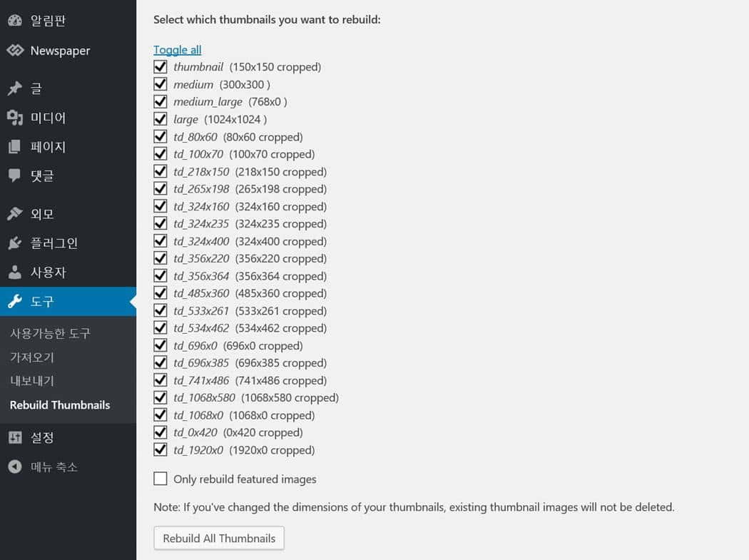Click the dashboard gauge icon beside 알림판
Viewport: 749px width, 560px height.
point(15,21)
